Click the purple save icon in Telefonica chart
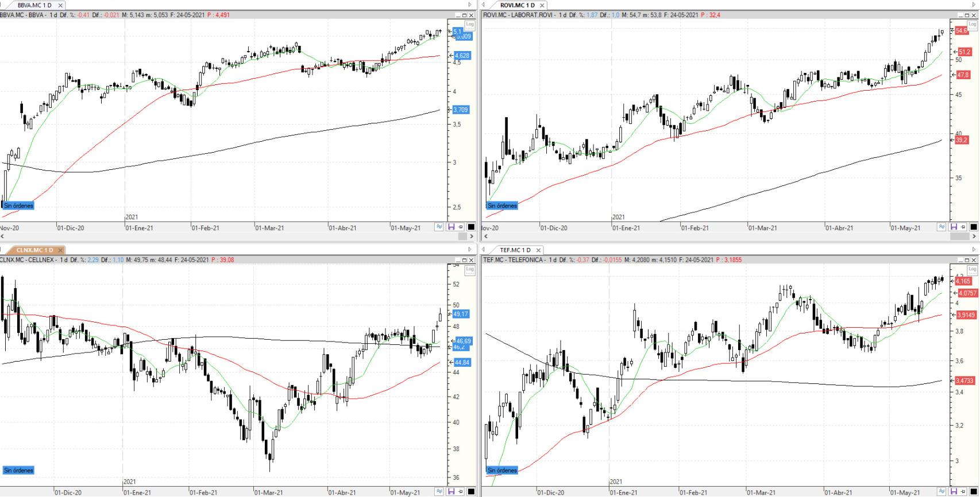This screenshot has height=497, width=980. point(954,492)
